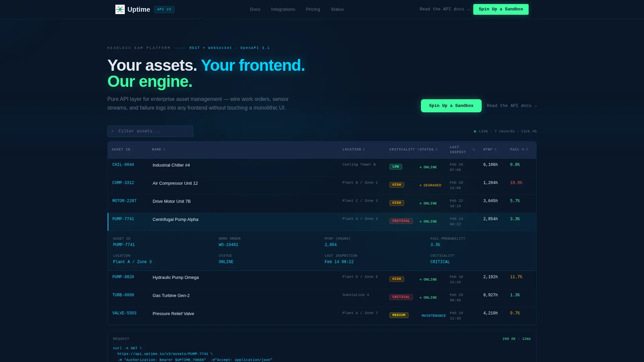Focus the Filter assets input field

coord(150,131)
